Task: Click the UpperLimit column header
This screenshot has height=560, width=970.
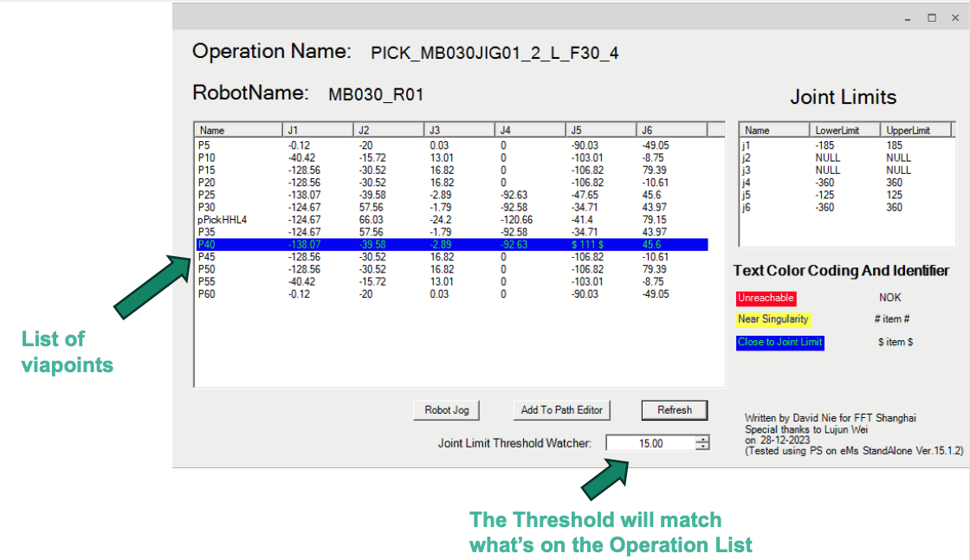Action: click(914, 130)
